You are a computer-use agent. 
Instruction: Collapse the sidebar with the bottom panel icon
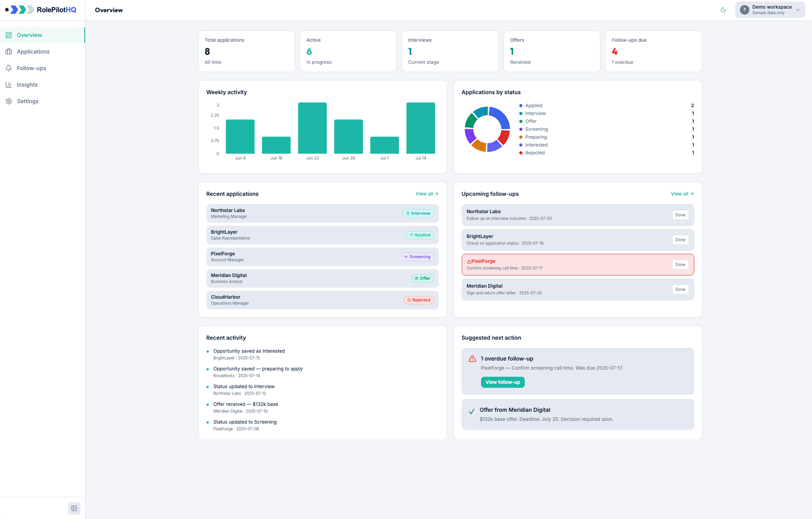tap(74, 508)
